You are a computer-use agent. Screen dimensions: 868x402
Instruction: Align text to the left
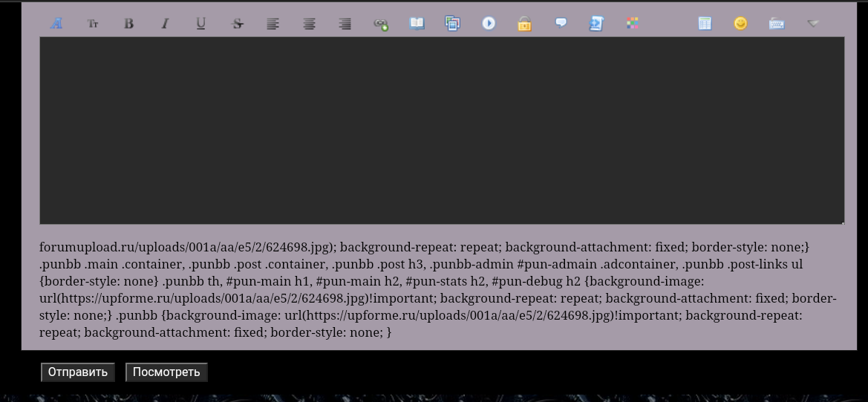pyautogui.click(x=273, y=23)
